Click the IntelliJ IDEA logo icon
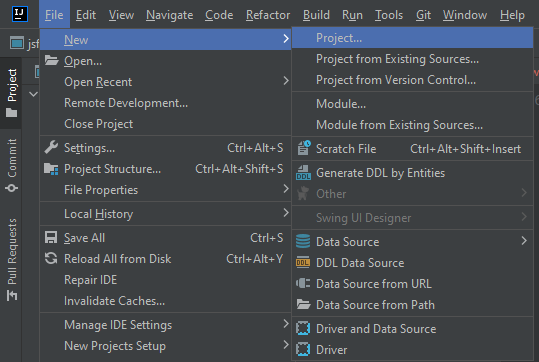 pos(20,14)
